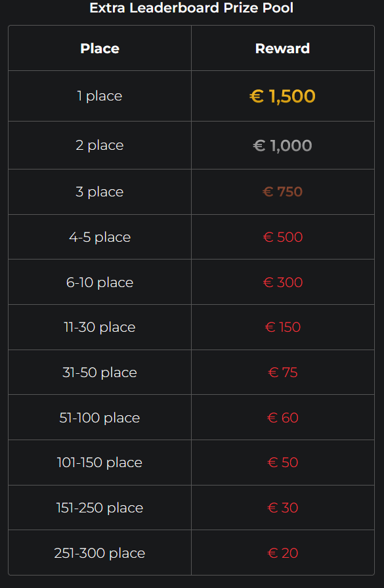The height and width of the screenshot is (588, 384).
Task: Select the 6-10 place cell
Action: (x=100, y=283)
